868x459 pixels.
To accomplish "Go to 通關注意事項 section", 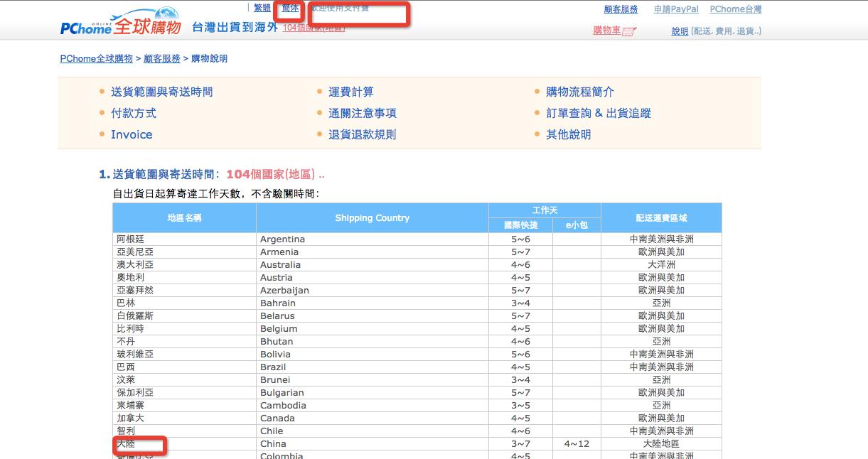I will tap(362, 113).
